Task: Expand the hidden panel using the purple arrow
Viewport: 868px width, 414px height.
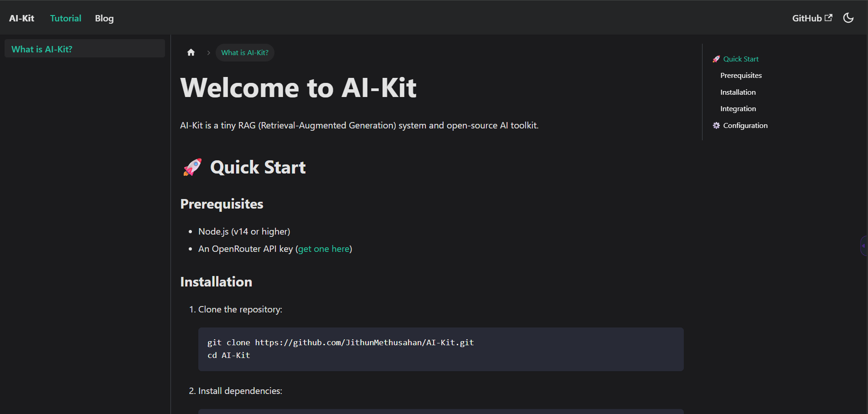Action: [863, 246]
